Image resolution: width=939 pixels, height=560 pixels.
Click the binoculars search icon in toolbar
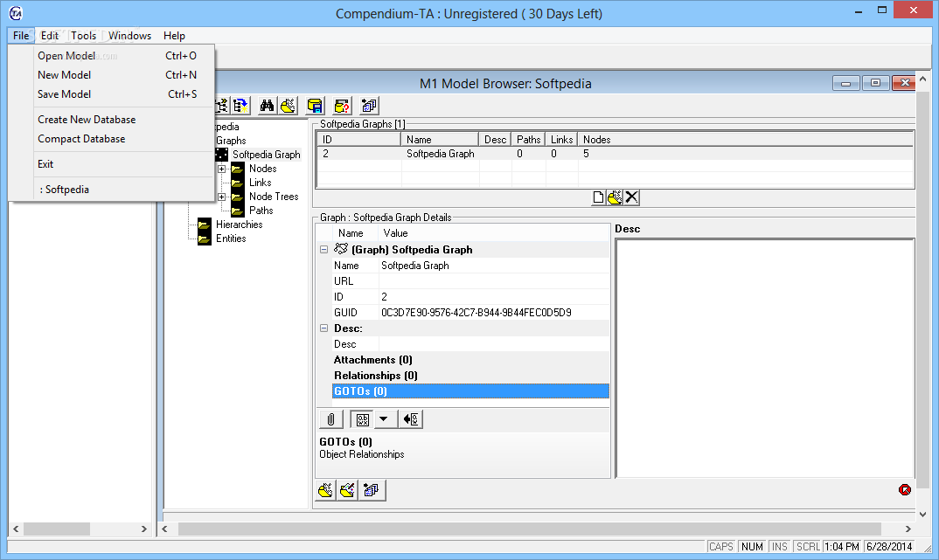tap(267, 106)
